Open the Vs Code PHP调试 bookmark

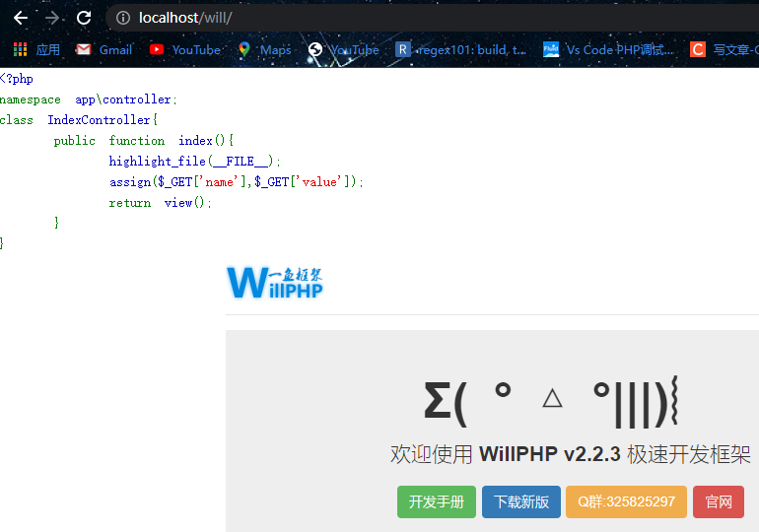point(620,49)
